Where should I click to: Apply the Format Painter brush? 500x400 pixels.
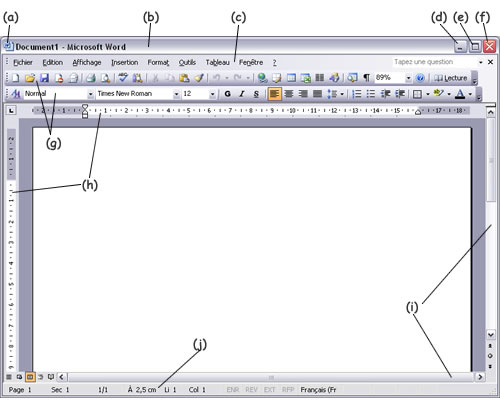point(199,78)
